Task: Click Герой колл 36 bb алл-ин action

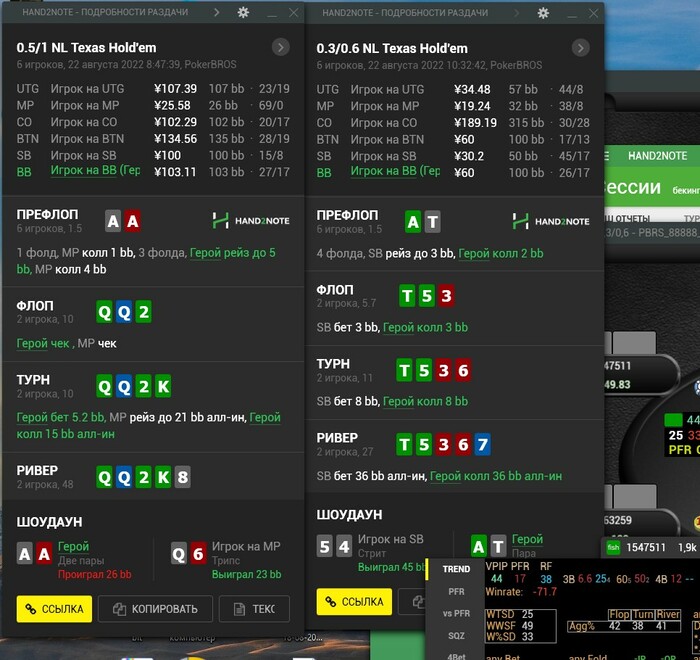Action: click(x=496, y=476)
